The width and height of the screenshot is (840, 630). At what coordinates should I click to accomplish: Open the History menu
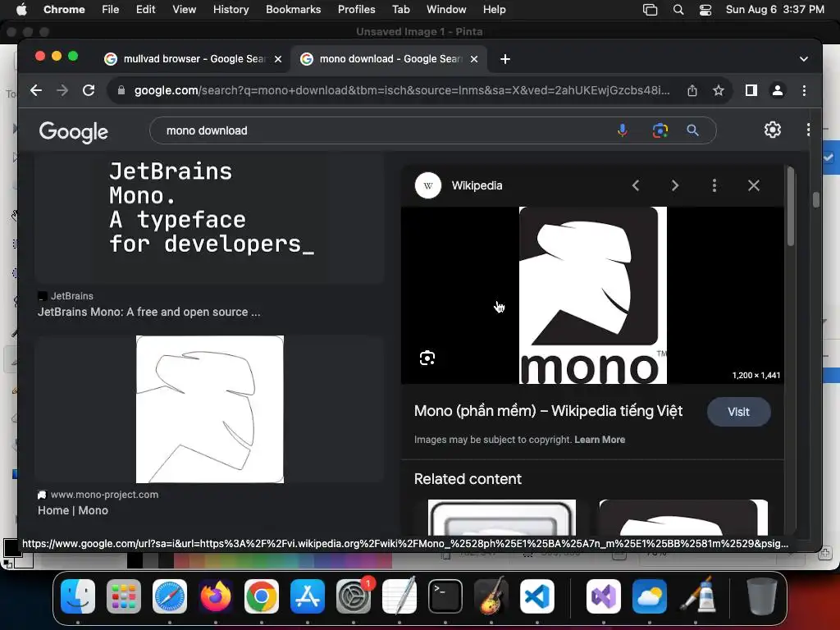231,9
